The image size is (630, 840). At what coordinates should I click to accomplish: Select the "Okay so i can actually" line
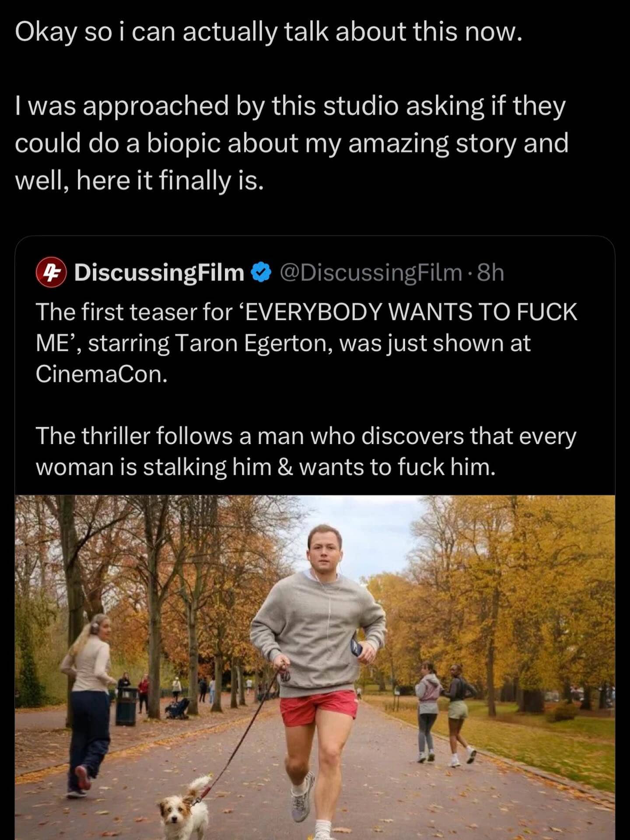269,32
